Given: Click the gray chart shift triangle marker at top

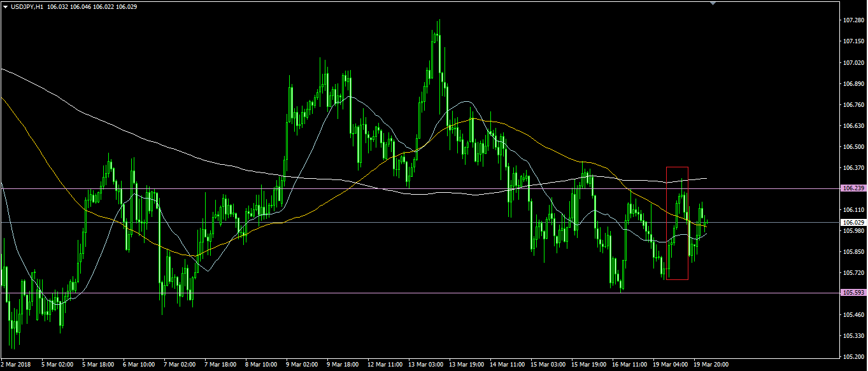Looking at the screenshot, I should click(x=713, y=3).
